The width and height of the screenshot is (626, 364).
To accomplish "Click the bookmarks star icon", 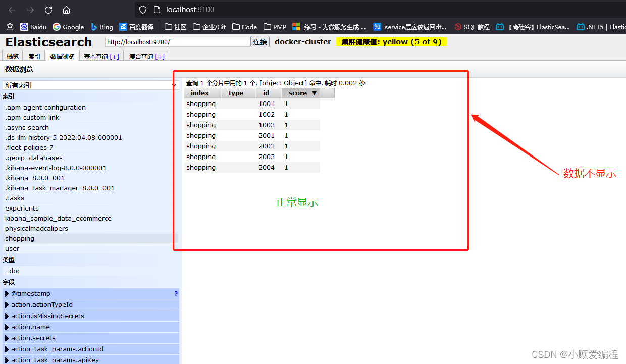I will [10, 27].
